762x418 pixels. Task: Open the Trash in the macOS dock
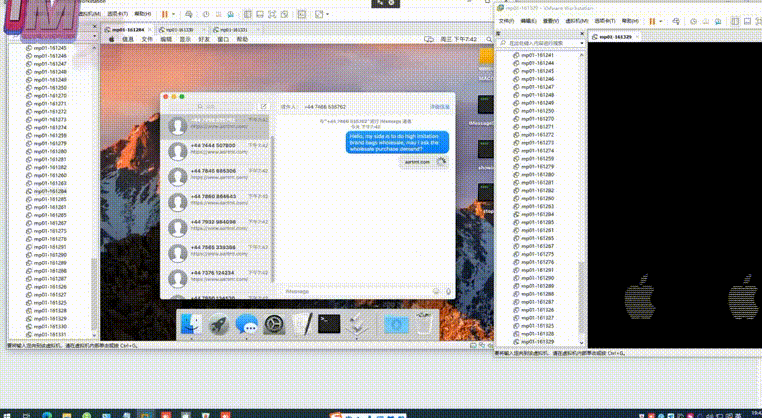425,324
